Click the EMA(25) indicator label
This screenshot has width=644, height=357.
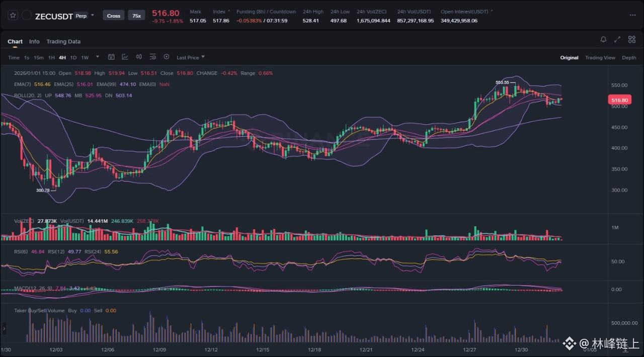coord(63,84)
